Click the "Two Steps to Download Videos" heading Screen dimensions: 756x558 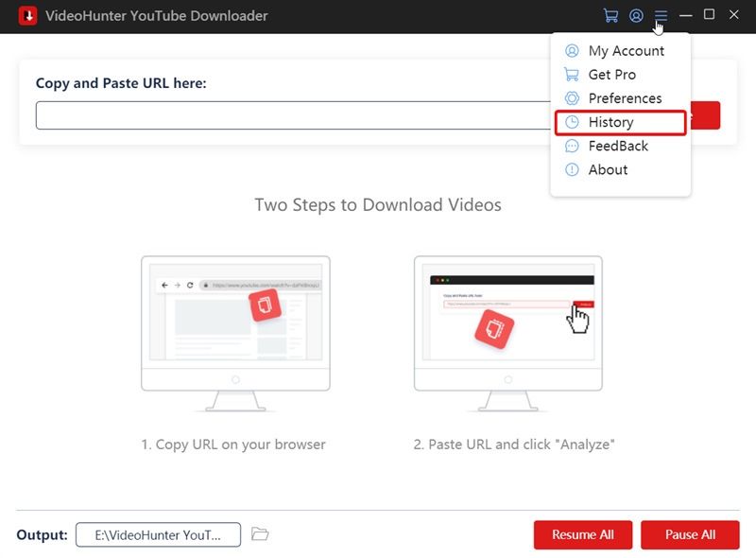(378, 204)
